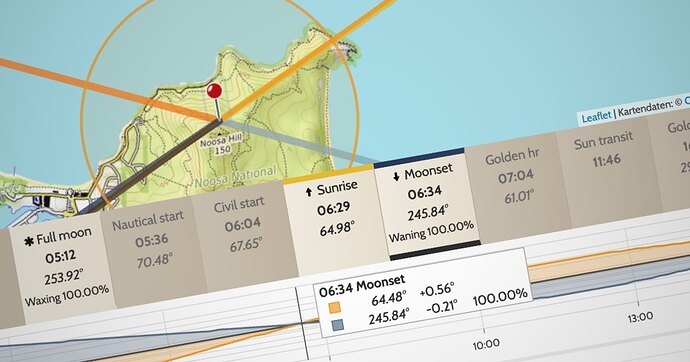Click the orange sun legend square
The height and width of the screenshot is (362, 690).
coord(335,308)
